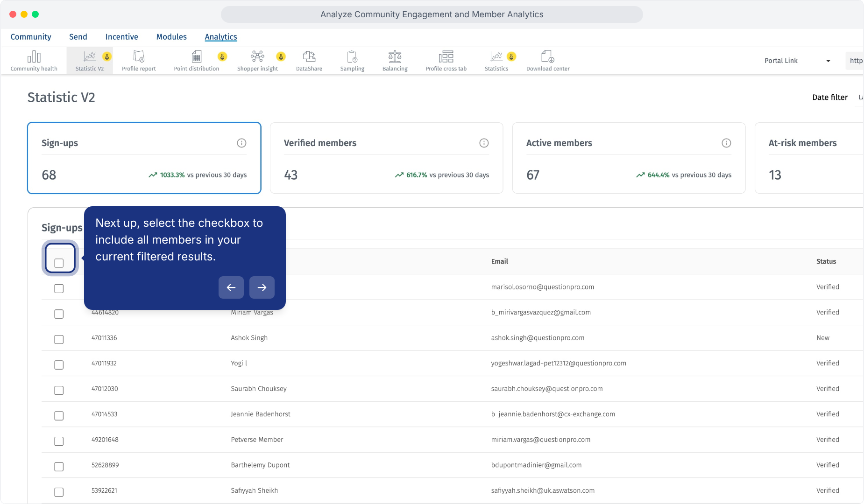Select the Verified members card

[x=386, y=158]
